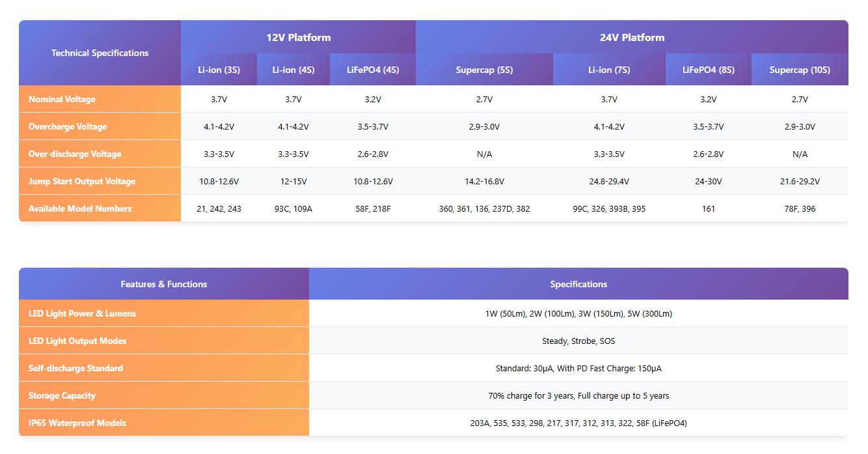Select the Supercap (10S) column header
The image size is (868, 454).
click(x=800, y=70)
